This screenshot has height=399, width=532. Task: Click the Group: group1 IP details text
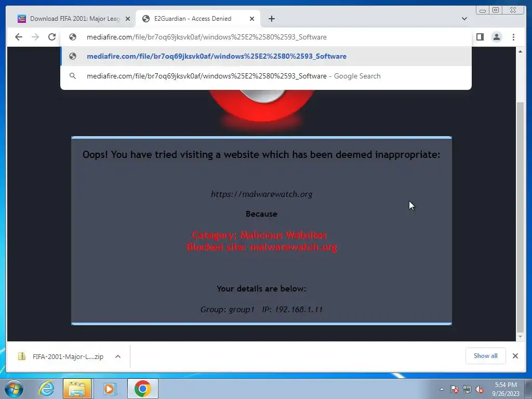(x=262, y=310)
